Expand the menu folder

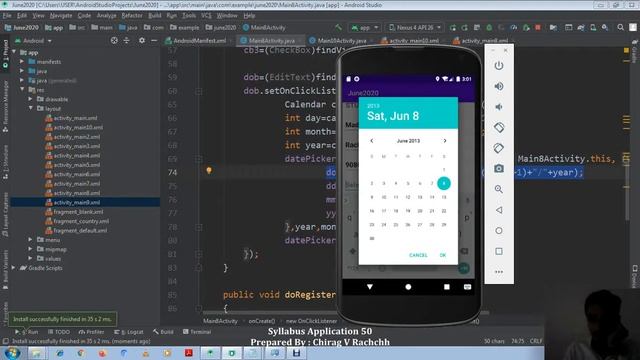(31, 240)
